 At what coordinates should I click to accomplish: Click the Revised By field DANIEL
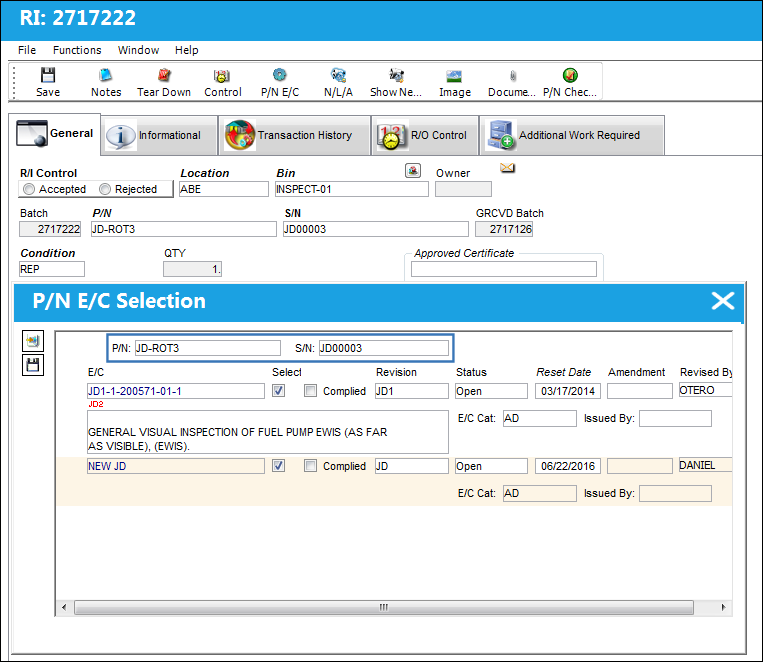tap(706, 465)
